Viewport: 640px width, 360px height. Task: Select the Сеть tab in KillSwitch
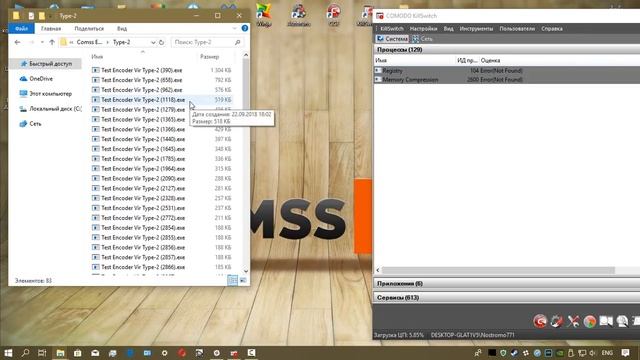(422, 39)
